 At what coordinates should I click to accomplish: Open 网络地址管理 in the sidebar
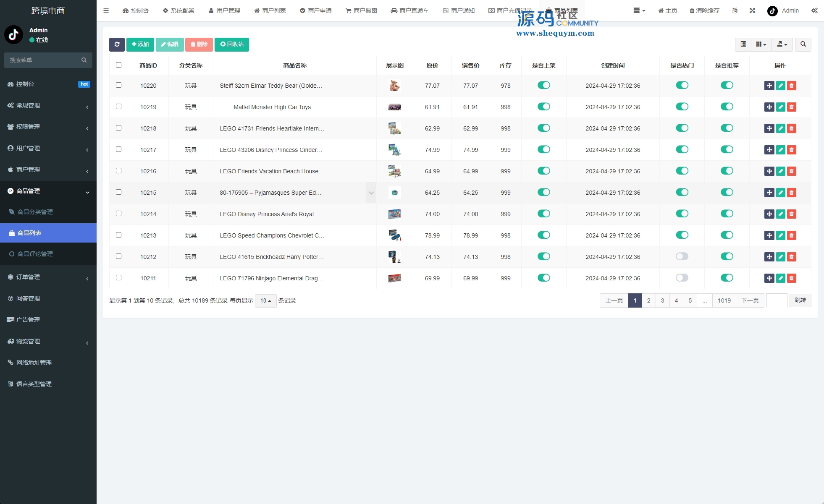pos(48,363)
